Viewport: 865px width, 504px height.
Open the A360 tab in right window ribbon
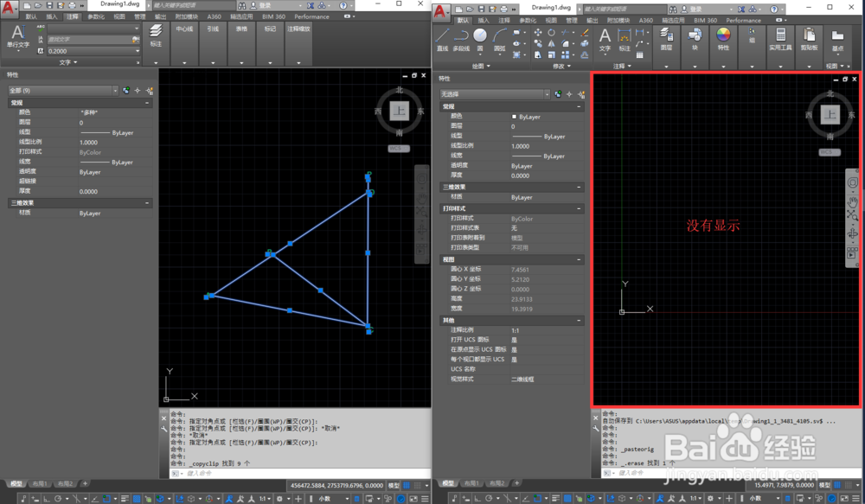(646, 21)
